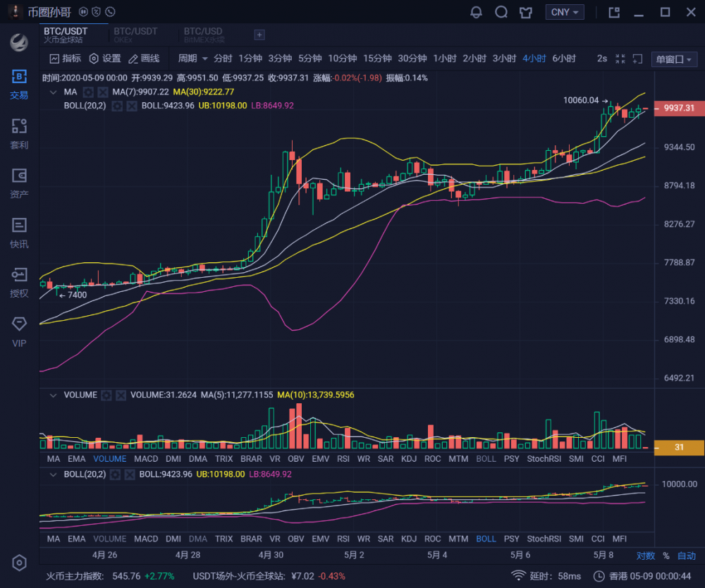Select MACD indicator in volume panel tabs
Viewport: 705px width, 588px height.
[146, 458]
